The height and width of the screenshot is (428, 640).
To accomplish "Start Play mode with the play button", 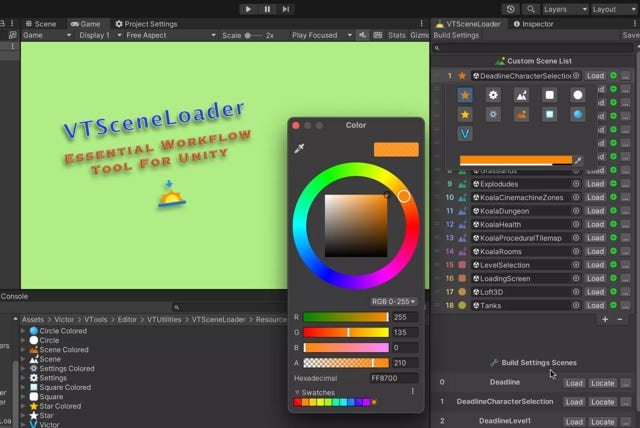I will [x=248, y=9].
